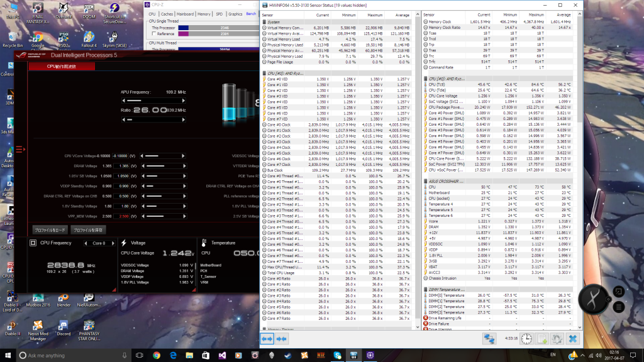Switch to the Mainboard tab in CPU-Z
644x362 pixels.
point(186,14)
